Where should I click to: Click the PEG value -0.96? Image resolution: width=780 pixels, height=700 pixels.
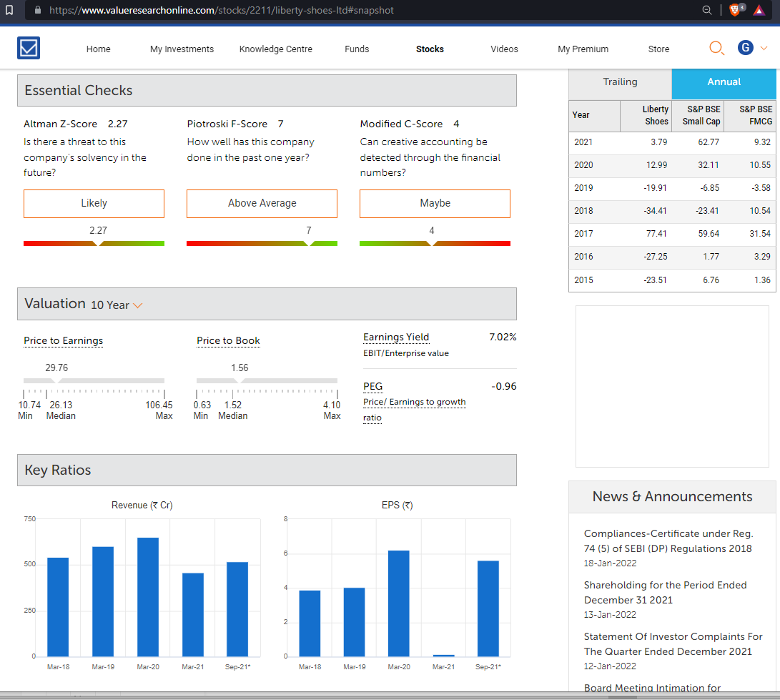[503, 387]
